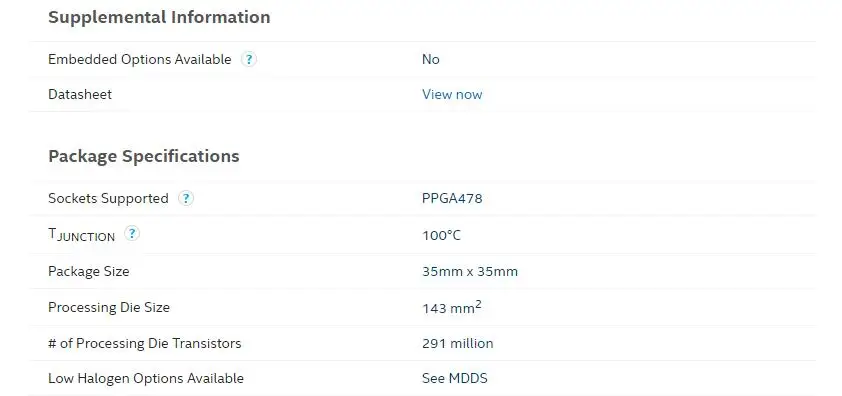842x396 pixels.
Task: Select the 143 mm² die size value
Action: click(452, 307)
